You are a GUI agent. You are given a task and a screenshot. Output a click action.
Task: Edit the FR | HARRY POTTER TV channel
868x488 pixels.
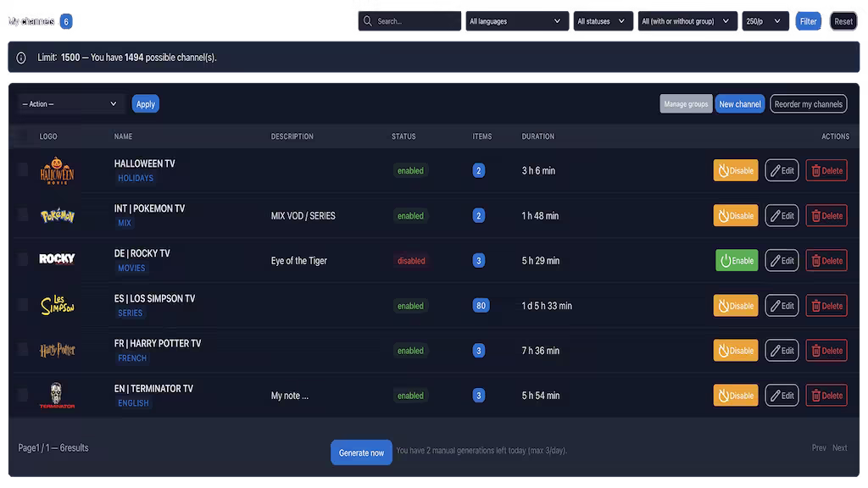point(782,351)
